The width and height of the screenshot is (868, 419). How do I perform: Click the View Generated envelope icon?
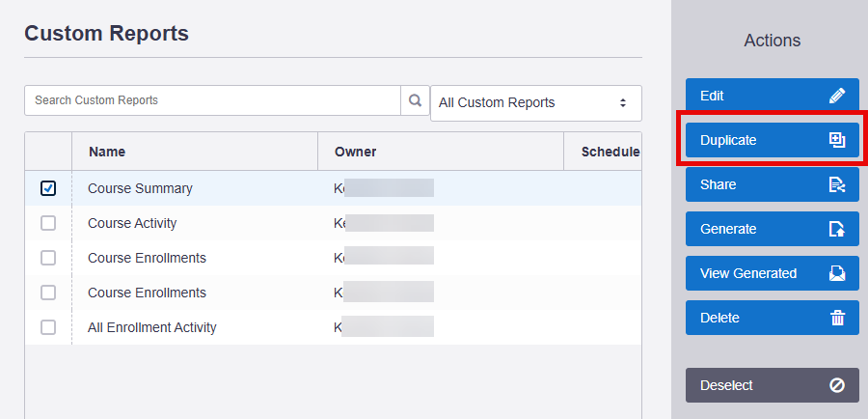[x=837, y=273]
